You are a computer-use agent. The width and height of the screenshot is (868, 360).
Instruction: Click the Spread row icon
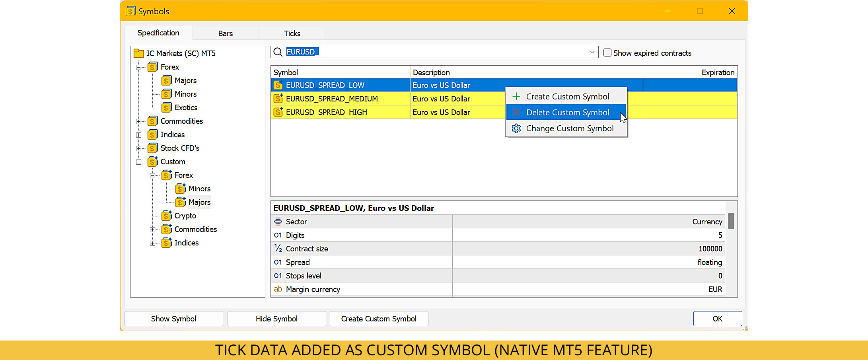[278, 262]
